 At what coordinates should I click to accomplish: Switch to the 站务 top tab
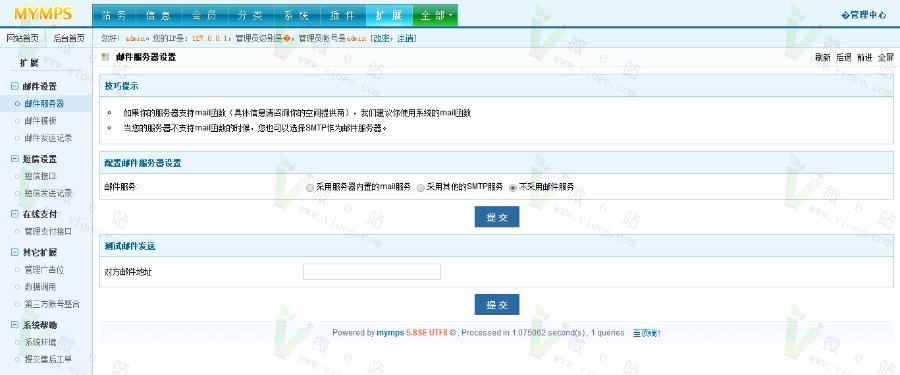[114, 16]
